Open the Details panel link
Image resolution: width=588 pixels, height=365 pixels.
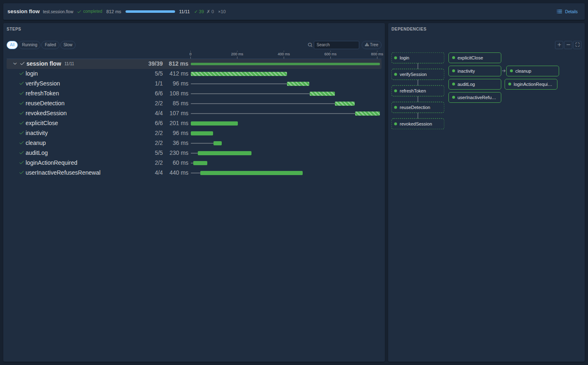point(567,12)
